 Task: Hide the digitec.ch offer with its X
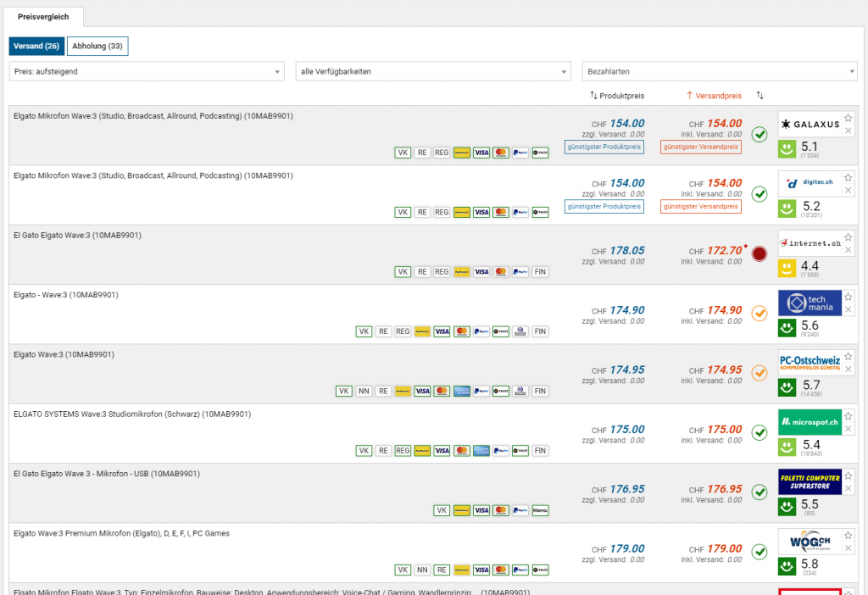click(x=848, y=191)
